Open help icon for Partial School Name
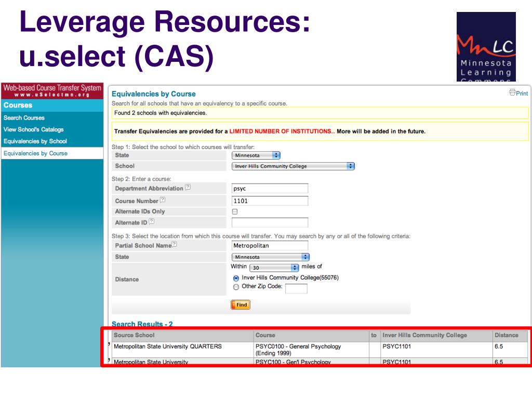The height and width of the screenshot is (399, 532). click(x=174, y=244)
